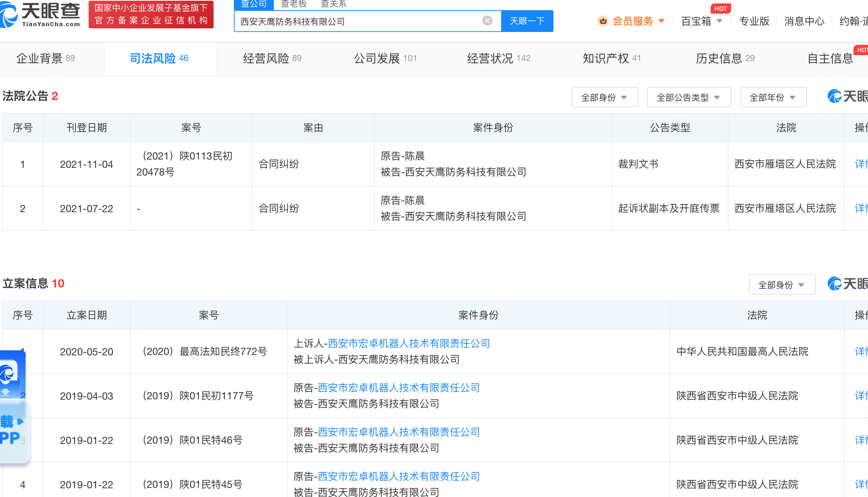Clear the search box text
The width and height of the screenshot is (868, 497).
pyautogui.click(x=487, y=21)
